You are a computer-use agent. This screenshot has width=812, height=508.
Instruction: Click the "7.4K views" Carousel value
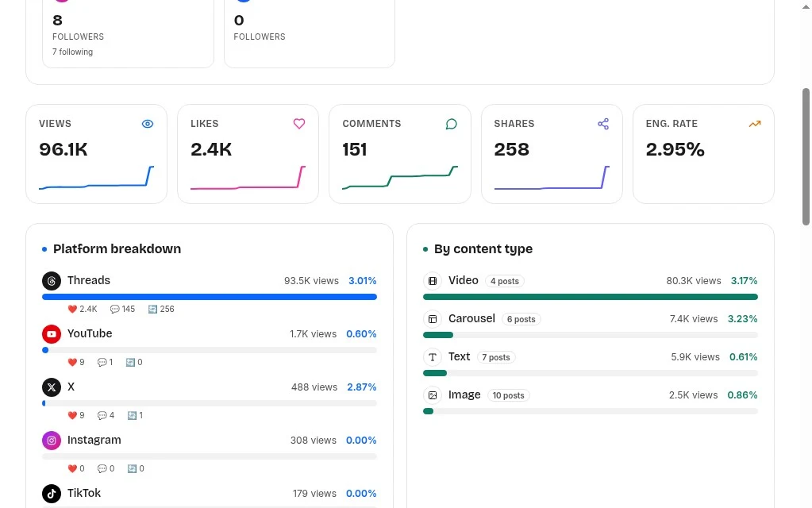[x=694, y=319]
